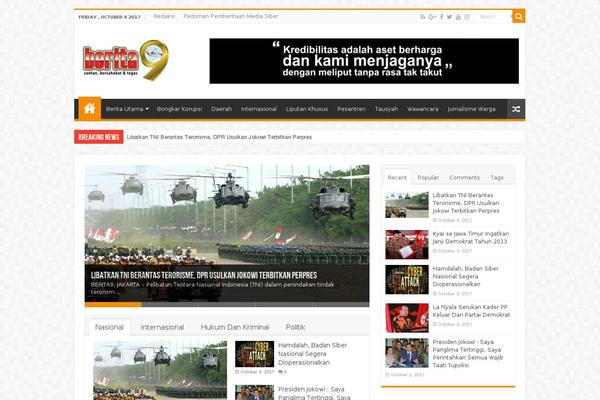Switch to the Popular tab

(428, 178)
